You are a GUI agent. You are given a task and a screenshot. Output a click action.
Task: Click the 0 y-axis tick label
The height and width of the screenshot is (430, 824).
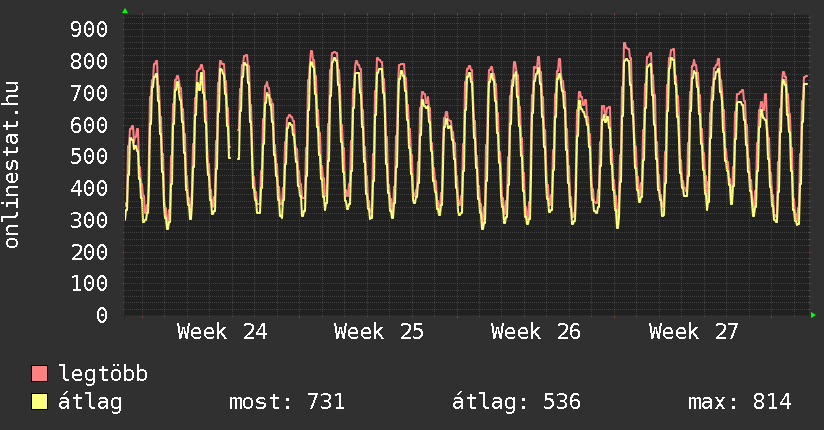click(102, 315)
